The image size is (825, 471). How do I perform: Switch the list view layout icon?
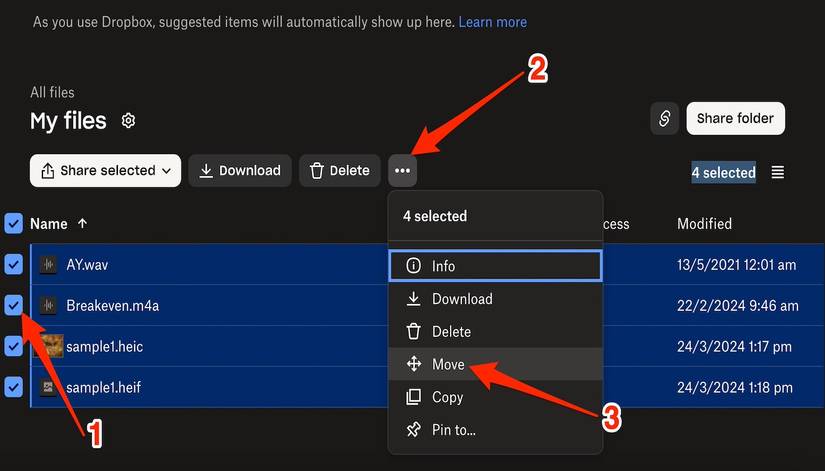(778, 172)
